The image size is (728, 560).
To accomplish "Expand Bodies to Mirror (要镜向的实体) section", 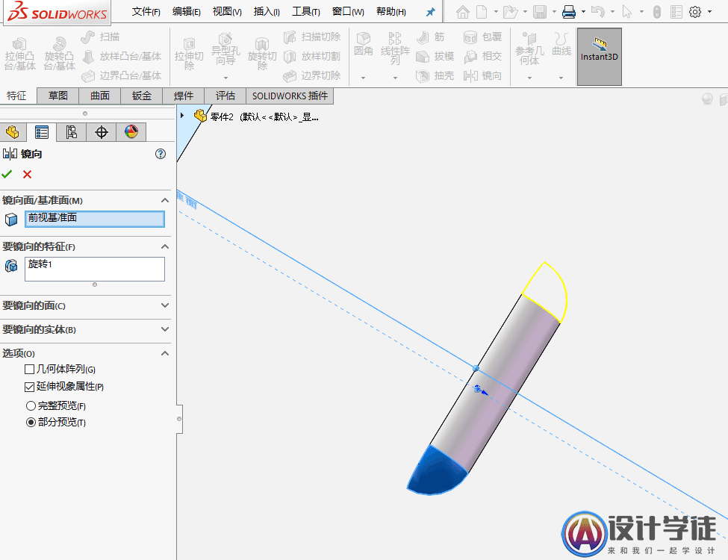I will tap(165, 329).
